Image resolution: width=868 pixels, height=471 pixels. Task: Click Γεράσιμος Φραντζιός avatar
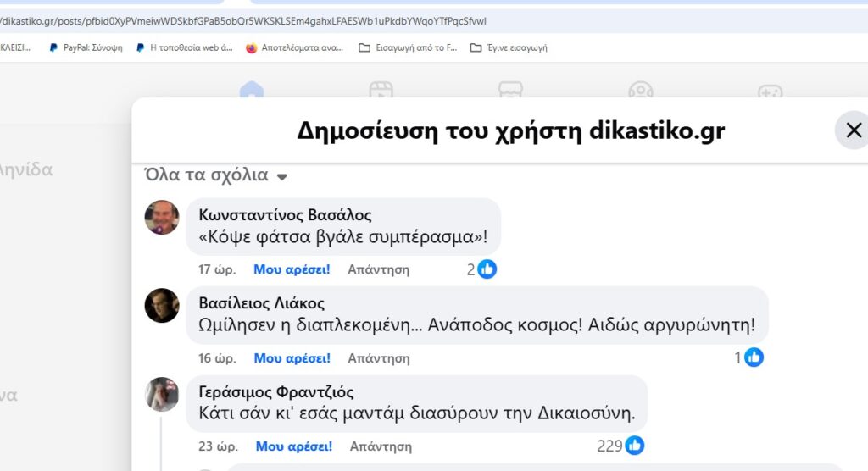pyautogui.click(x=162, y=394)
